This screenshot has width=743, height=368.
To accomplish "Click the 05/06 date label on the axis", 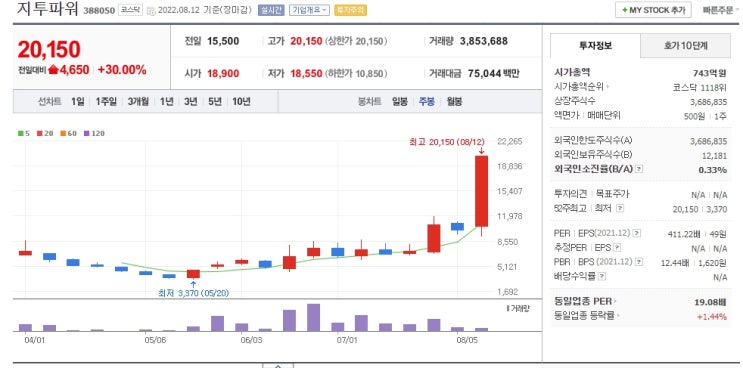I will click(155, 340).
